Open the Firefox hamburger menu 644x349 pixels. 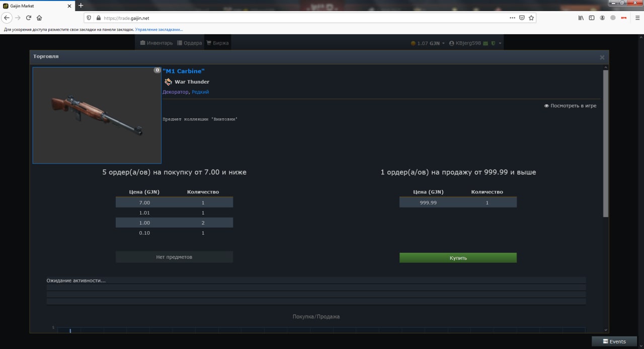pos(637,18)
